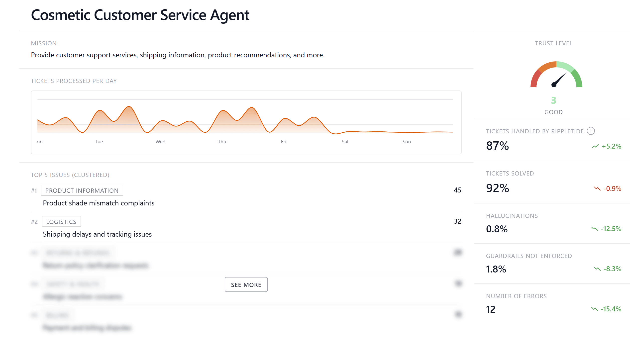Image resolution: width=630 pixels, height=364 pixels.
Task: Click the trust level gauge needle
Action: tap(559, 80)
